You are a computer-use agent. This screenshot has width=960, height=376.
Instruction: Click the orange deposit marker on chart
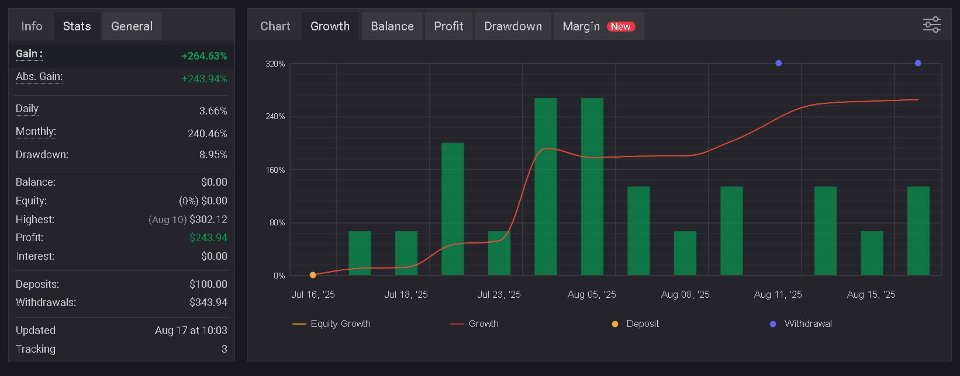click(313, 276)
